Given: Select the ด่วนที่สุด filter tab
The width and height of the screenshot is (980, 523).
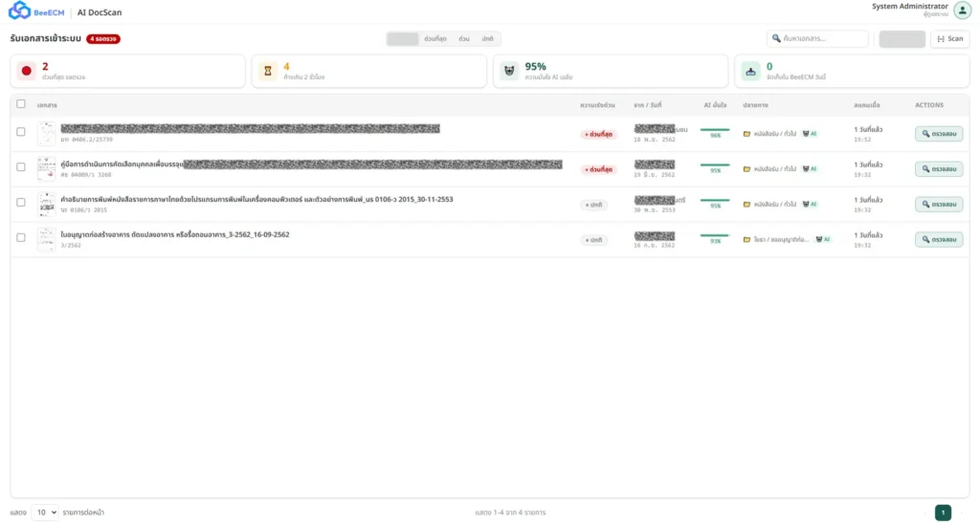Looking at the screenshot, I should (x=434, y=39).
